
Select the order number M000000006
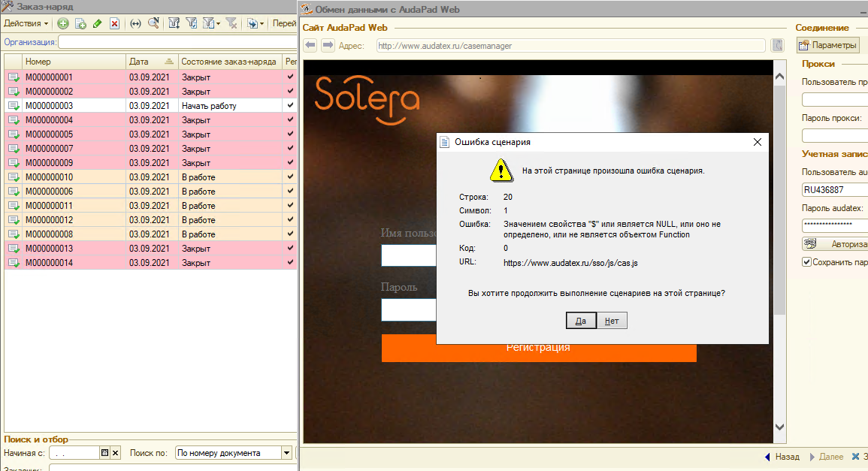pos(50,192)
